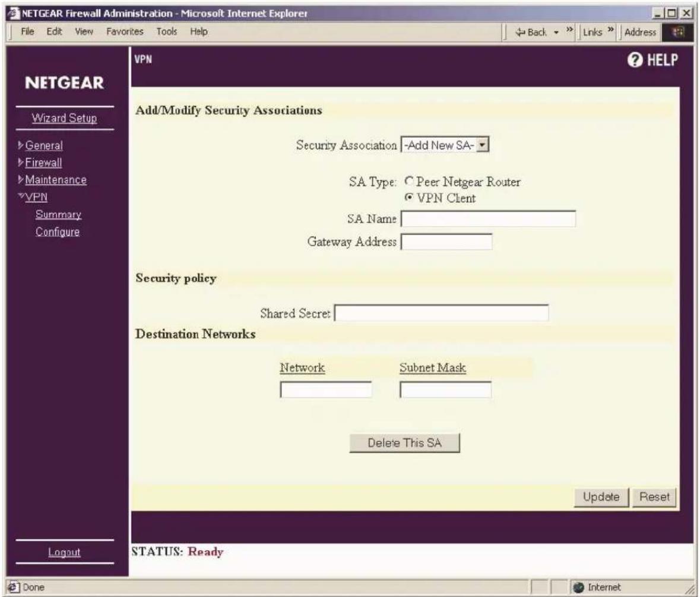Click the Reset button
Screen dimensions: 700x597
pos(654,497)
